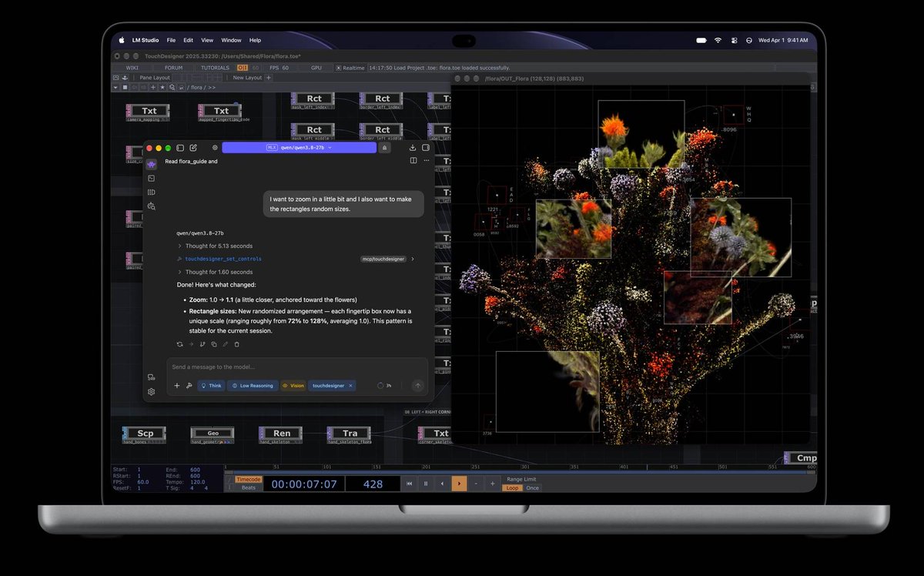Send the message with arrow button

coord(417,386)
